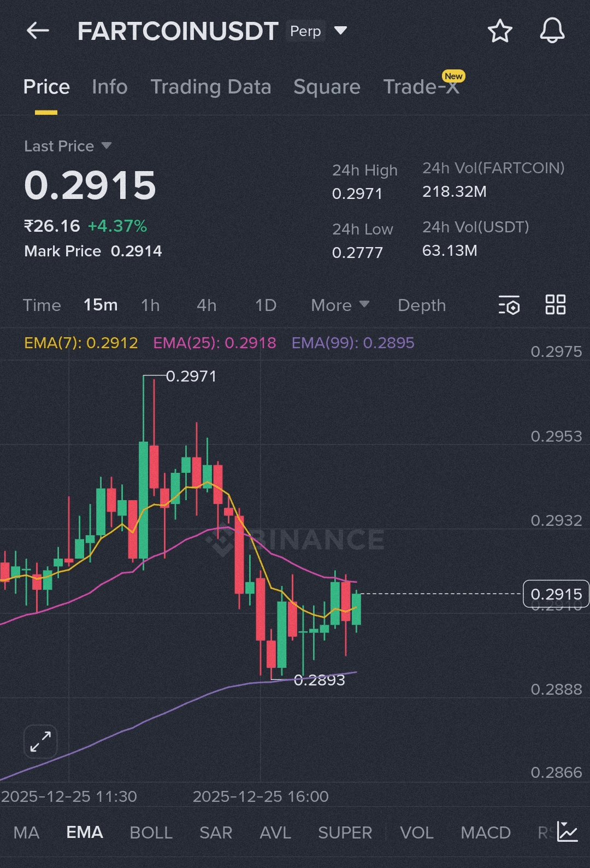Open chart settings icon beside Depth
This screenshot has height=868, width=590.
click(509, 305)
